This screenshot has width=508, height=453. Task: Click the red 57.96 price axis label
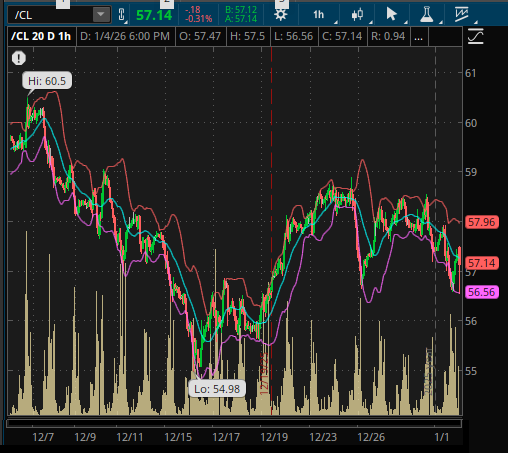click(x=482, y=222)
